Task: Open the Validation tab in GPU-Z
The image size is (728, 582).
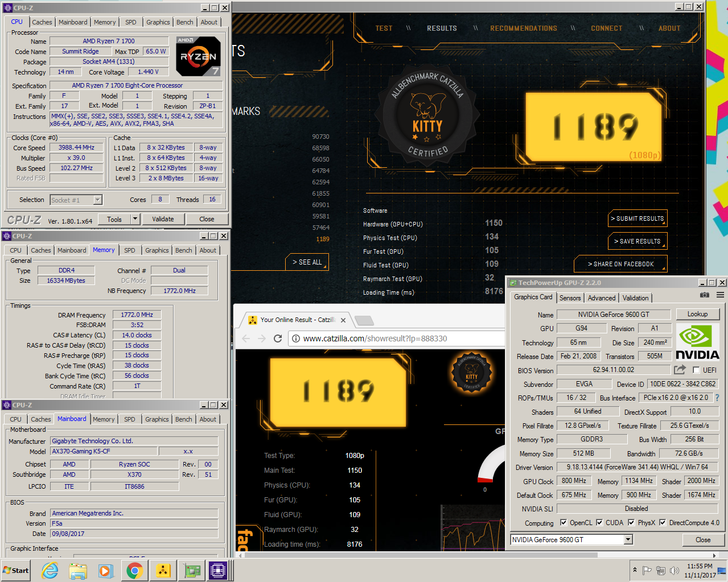Action: click(635, 298)
